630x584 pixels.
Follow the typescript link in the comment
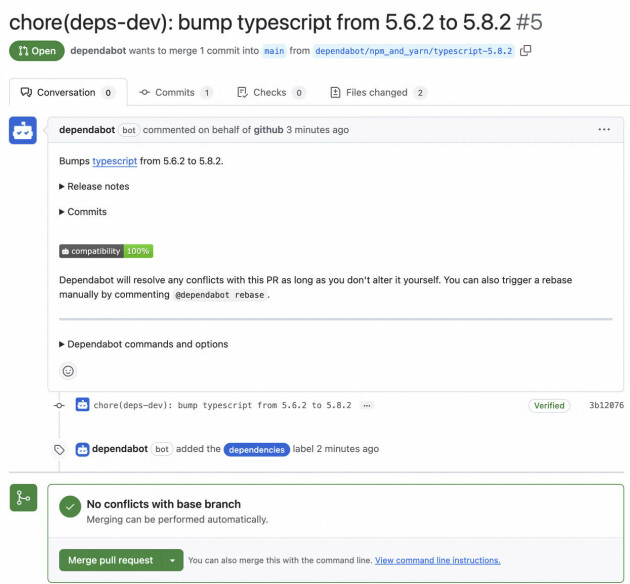(115, 161)
